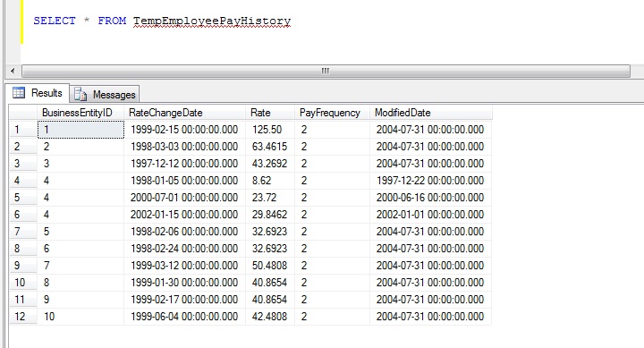644x348 pixels.
Task: Click the Rate cell 125.50
Action: click(270, 130)
